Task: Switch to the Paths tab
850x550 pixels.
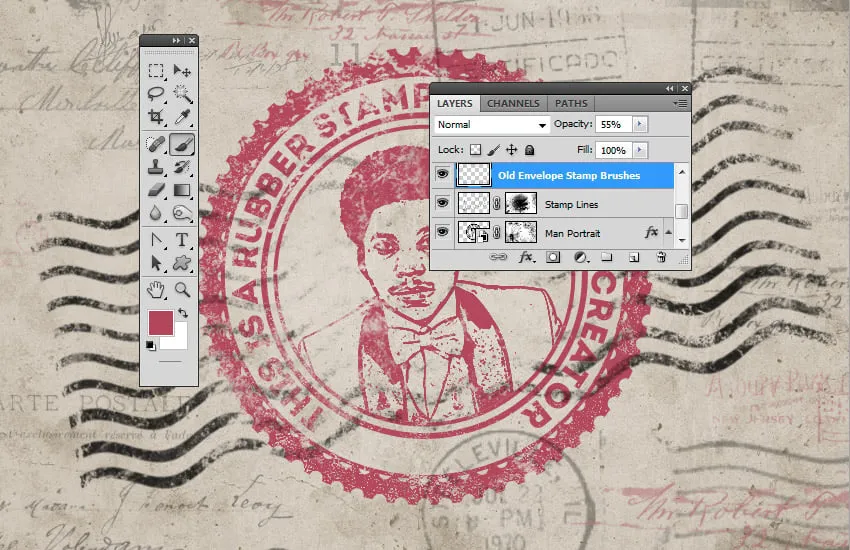Action: tap(571, 103)
